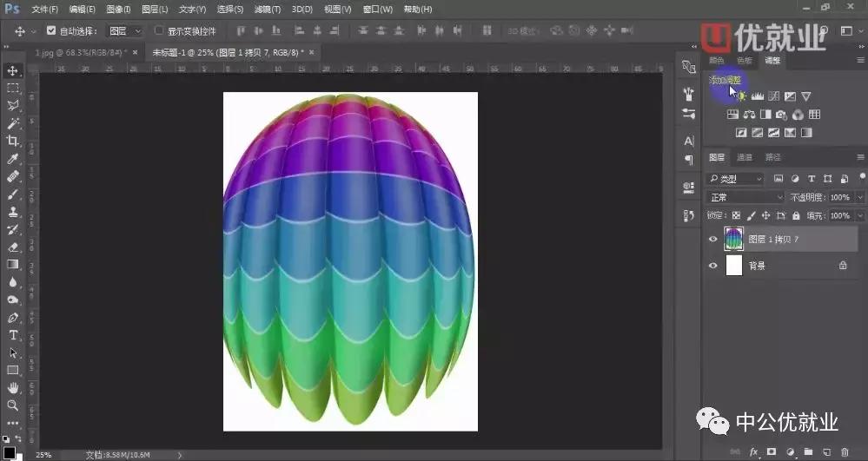Screen dimensions: 868x461
Task: Select the Hand tool
Action: pos(13,387)
